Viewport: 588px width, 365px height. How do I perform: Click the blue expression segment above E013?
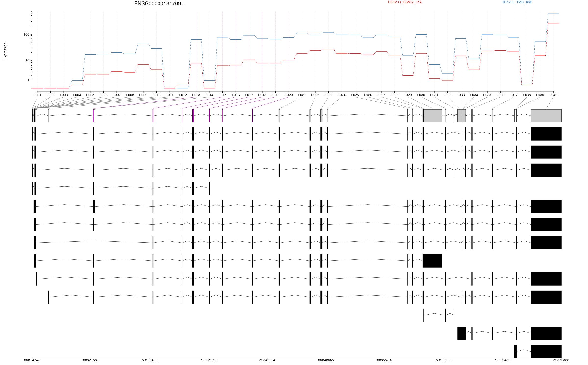point(196,39)
